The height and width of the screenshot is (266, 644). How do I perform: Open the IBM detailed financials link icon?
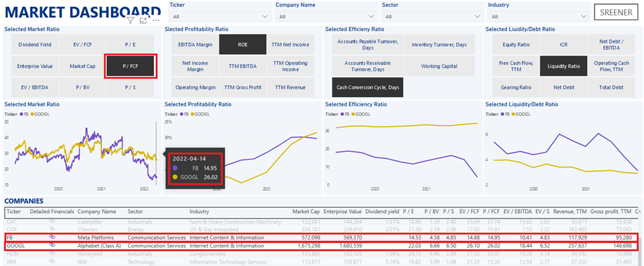[x=52, y=261]
